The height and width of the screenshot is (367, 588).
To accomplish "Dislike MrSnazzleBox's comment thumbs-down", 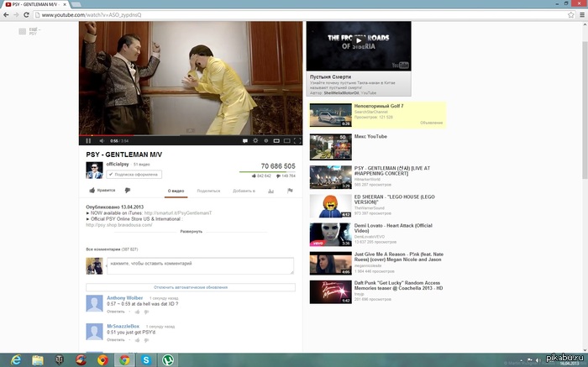I will pyautogui.click(x=146, y=340).
